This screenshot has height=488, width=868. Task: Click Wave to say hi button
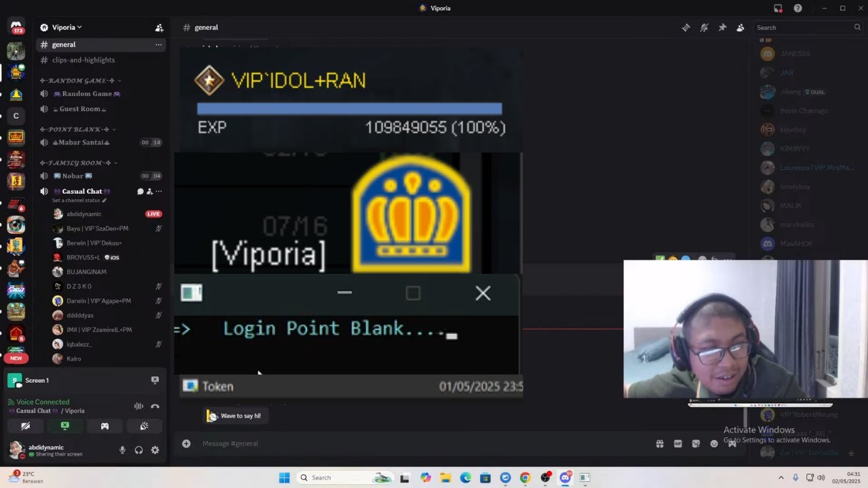[234, 415]
